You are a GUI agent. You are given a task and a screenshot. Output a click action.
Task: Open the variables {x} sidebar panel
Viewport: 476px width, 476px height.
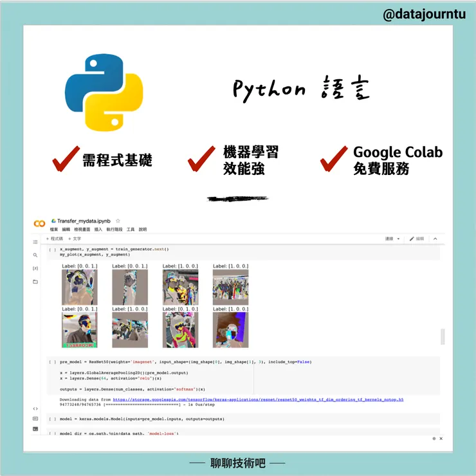[35, 268]
